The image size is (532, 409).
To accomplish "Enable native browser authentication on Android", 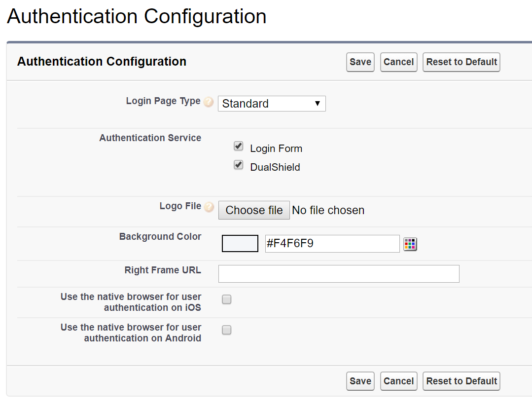I will pos(226,330).
